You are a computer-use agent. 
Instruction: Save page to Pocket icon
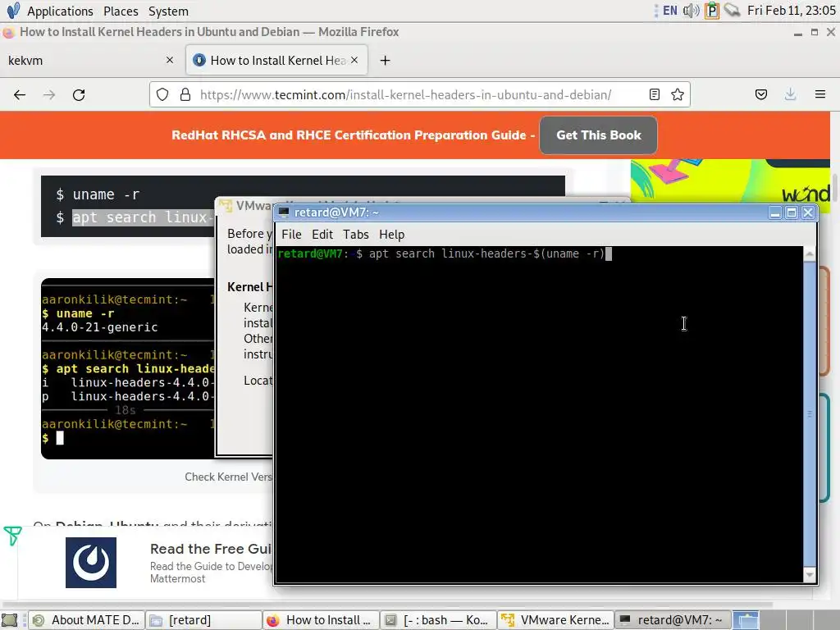point(760,95)
